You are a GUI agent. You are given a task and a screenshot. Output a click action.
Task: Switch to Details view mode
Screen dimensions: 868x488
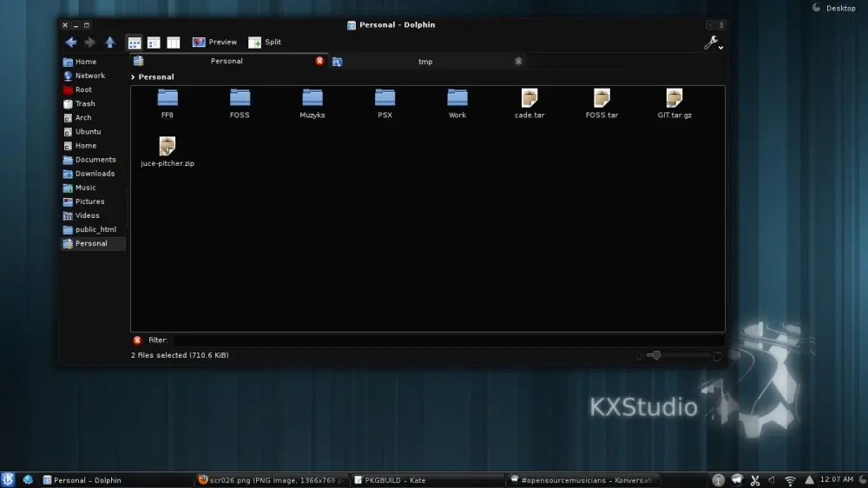[154, 43]
